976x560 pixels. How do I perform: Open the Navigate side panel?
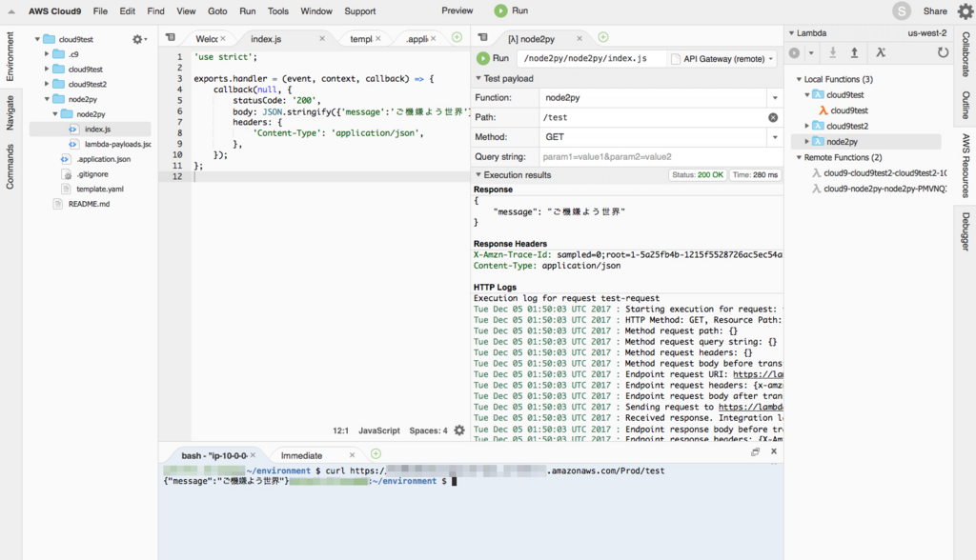[10, 112]
